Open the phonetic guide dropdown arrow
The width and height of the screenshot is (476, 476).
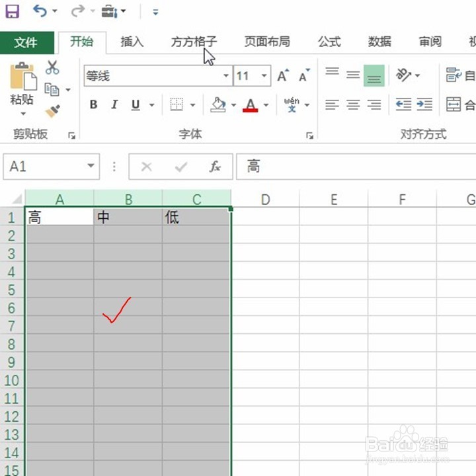(307, 105)
